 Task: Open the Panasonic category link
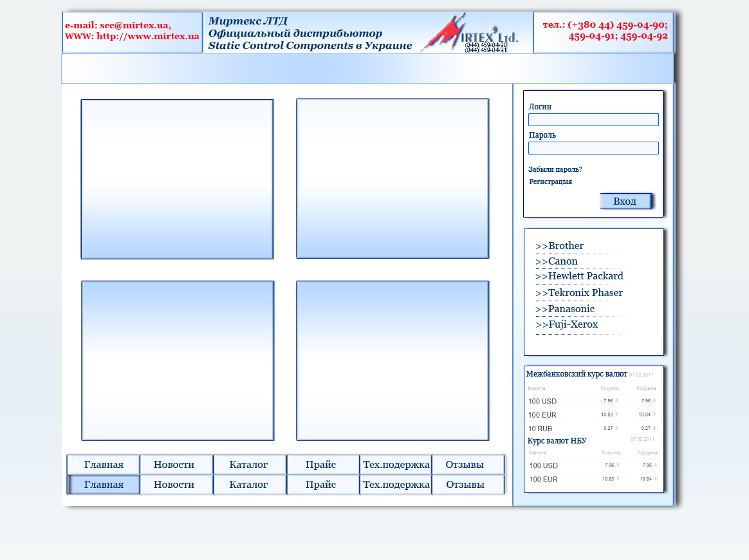[565, 309]
